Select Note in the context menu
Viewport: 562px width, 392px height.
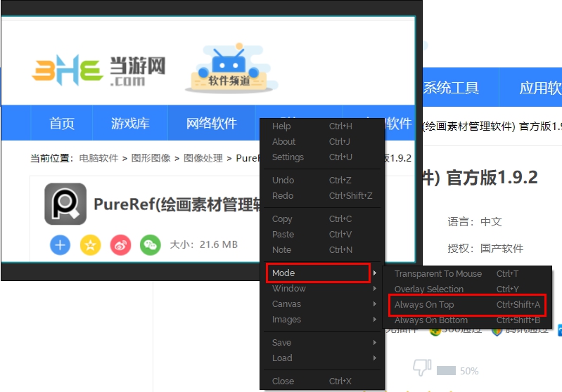coord(322,249)
